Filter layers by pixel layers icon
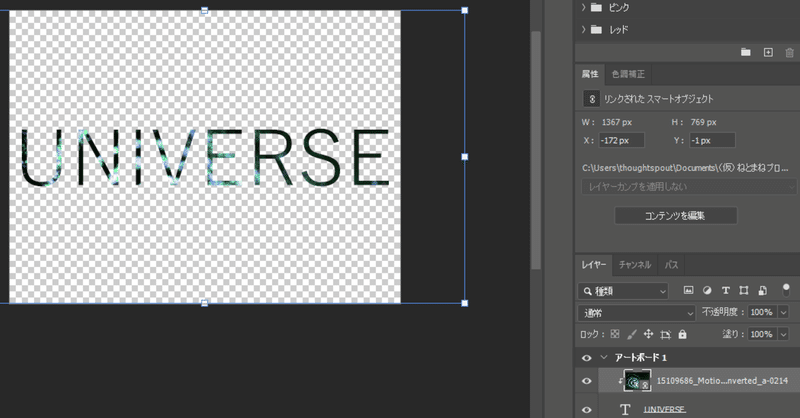The width and height of the screenshot is (800, 418). tap(688, 290)
